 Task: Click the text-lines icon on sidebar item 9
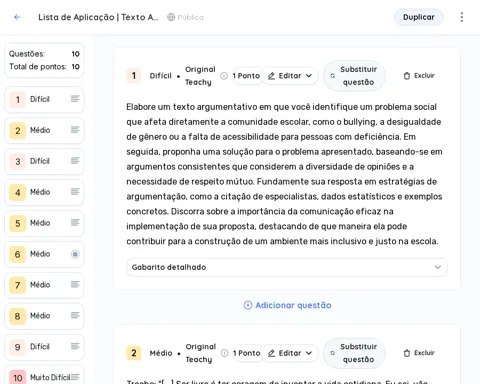point(75,346)
